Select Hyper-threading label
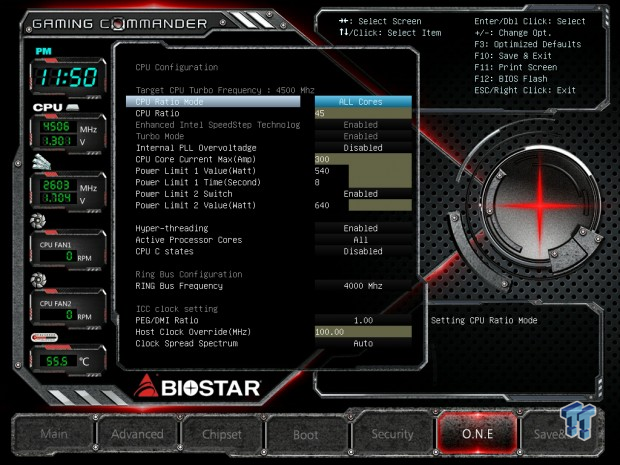The height and width of the screenshot is (465, 620). tap(172, 228)
